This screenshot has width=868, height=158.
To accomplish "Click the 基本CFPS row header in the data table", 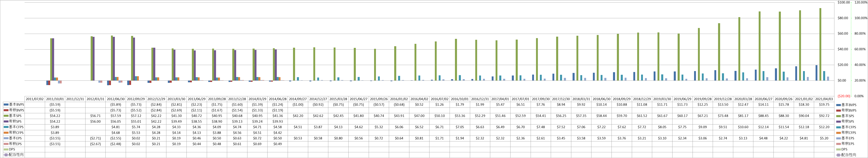I will click(x=14, y=127).
